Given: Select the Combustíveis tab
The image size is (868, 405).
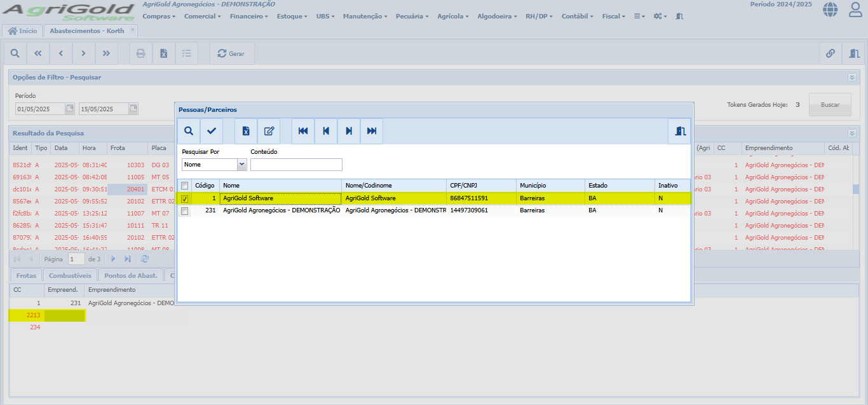Looking at the screenshot, I should pyautogui.click(x=70, y=275).
